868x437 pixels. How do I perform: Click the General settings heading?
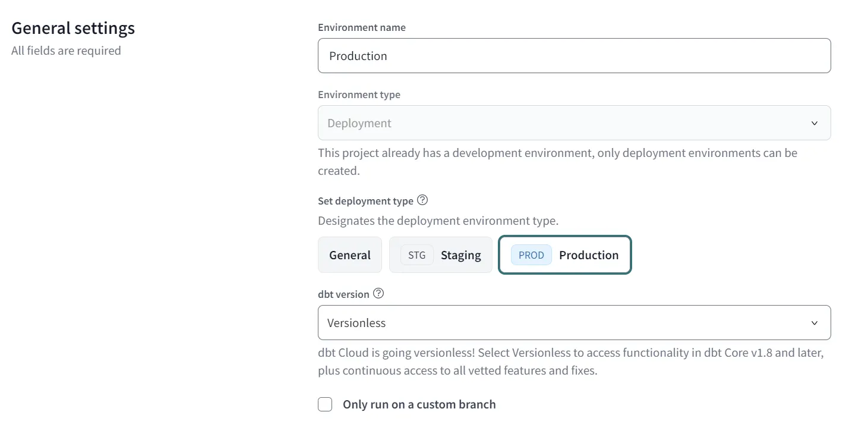coord(73,28)
